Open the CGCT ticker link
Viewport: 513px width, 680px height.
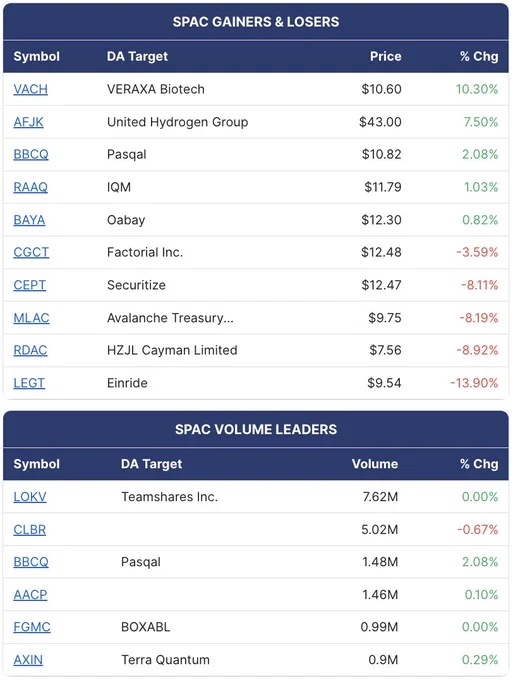point(31,252)
